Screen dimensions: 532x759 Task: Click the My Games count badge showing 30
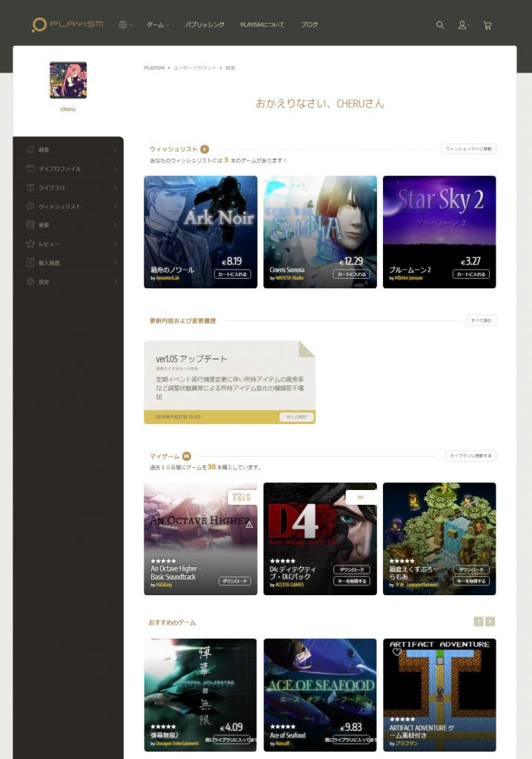[x=187, y=456]
